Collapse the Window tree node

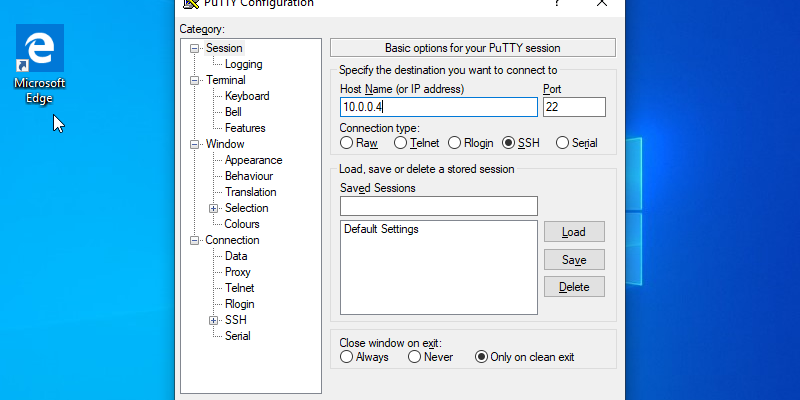pos(194,144)
